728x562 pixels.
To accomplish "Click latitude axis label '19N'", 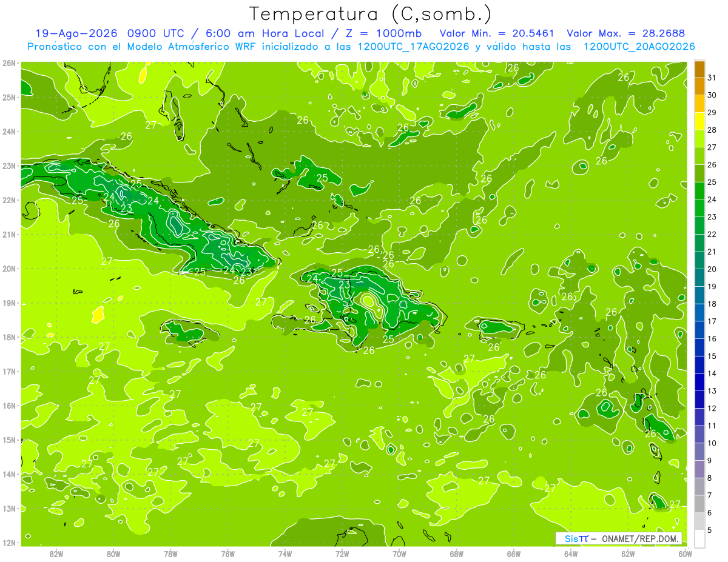I will (9, 303).
